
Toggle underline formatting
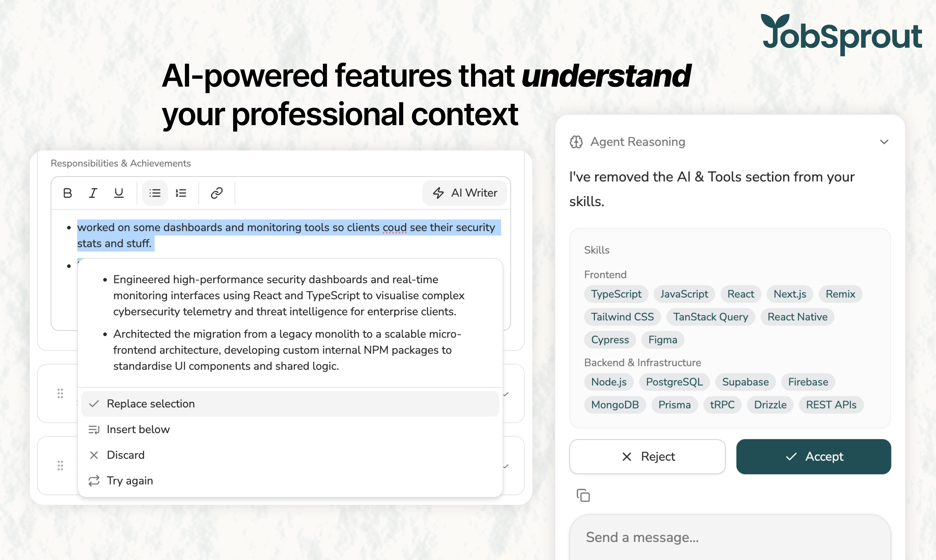[x=118, y=193]
